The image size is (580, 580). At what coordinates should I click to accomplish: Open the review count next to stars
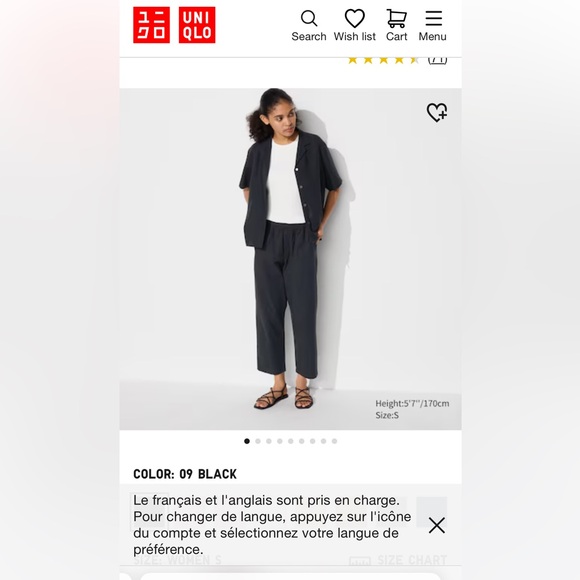[438, 60]
